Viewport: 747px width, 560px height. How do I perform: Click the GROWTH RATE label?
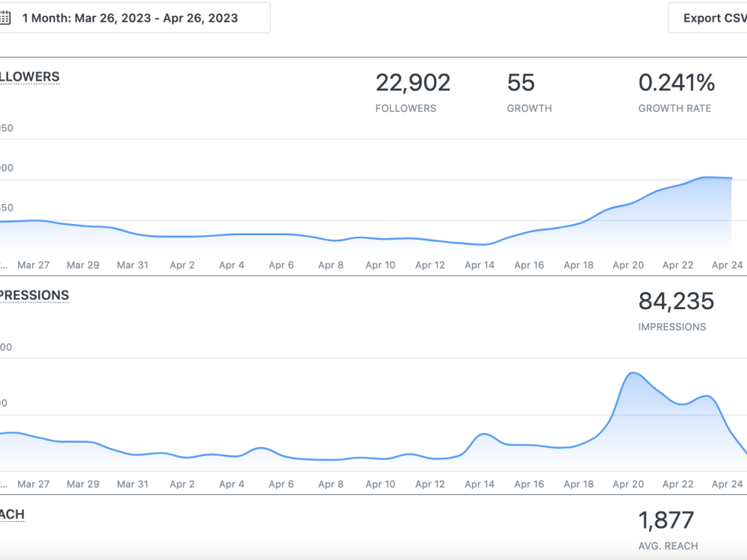(x=675, y=108)
